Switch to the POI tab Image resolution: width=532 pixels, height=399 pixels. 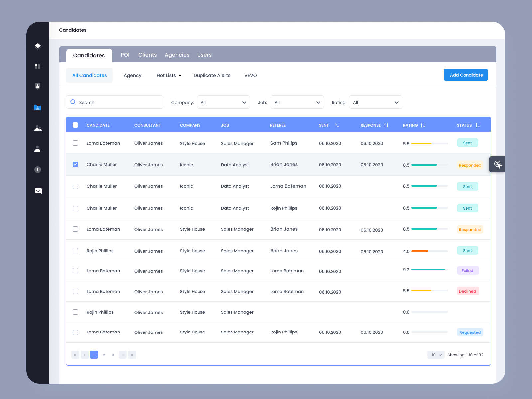[x=125, y=55]
